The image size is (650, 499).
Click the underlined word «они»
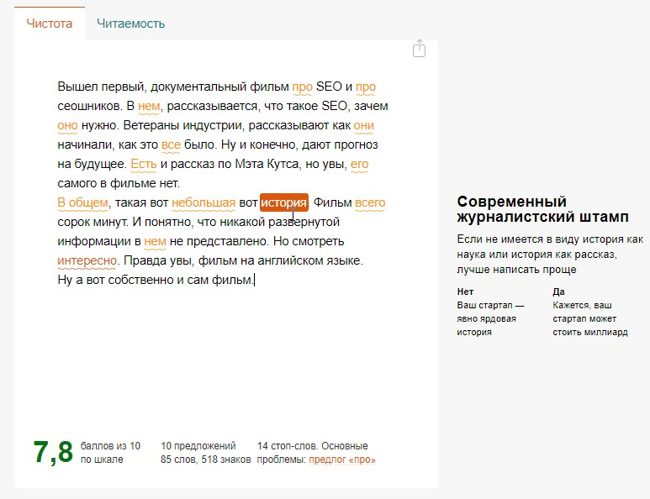click(x=364, y=125)
